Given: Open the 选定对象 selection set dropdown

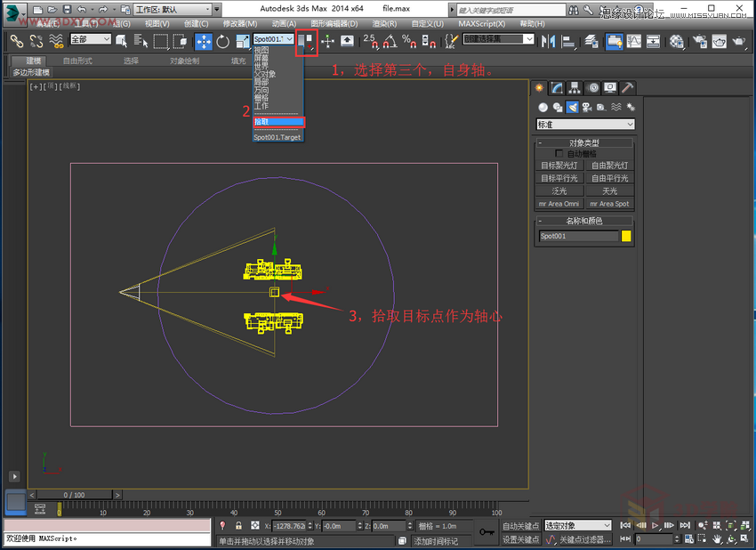Looking at the screenshot, I should (x=576, y=526).
